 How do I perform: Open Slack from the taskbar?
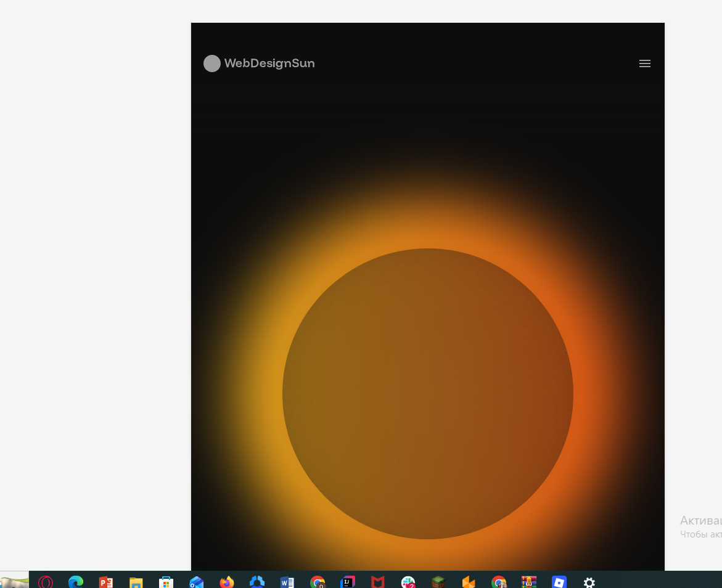pos(408,582)
